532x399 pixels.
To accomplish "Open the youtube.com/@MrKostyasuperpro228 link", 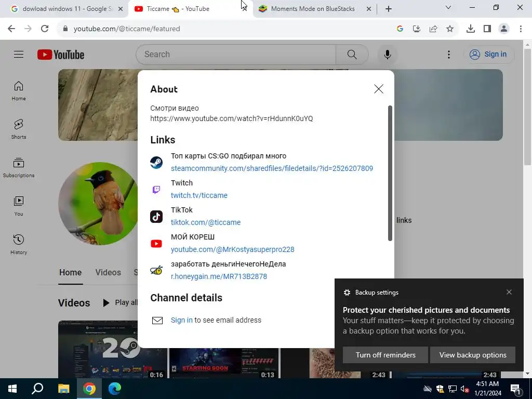I will tap(232, 249).
